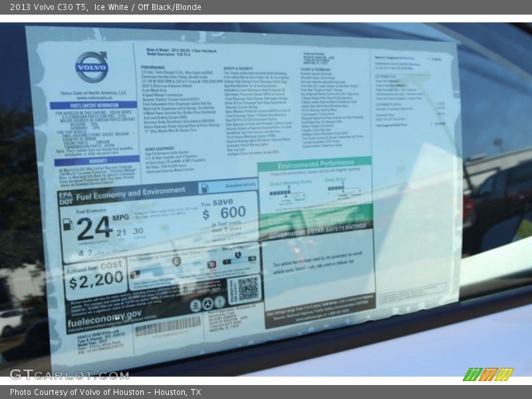Click the gas pump icon next to Gasoline Vehicle
The width and height of the screenshot is (532, 399).
click(204, 188)
